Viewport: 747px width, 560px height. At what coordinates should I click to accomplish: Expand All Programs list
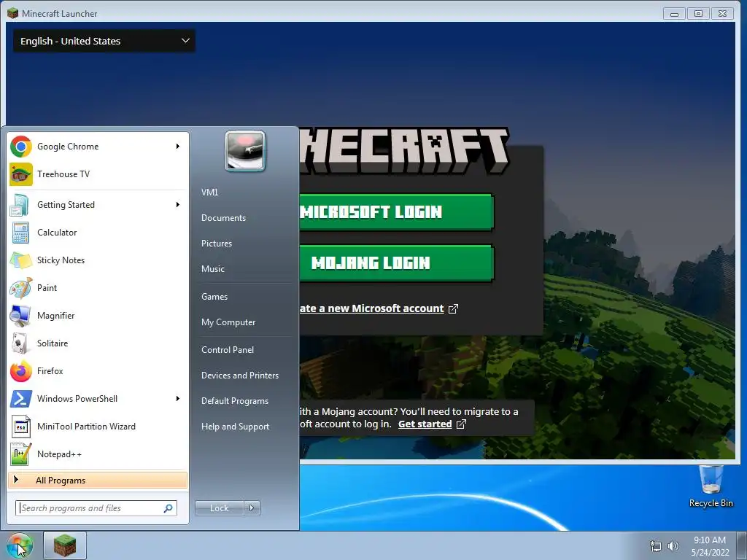pos(98,481)
